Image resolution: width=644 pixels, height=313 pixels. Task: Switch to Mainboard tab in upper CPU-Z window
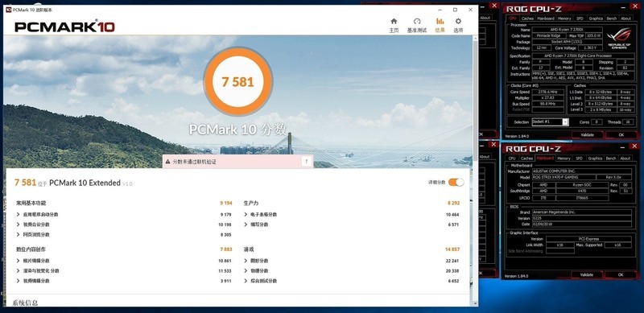(x=546, y=18)
